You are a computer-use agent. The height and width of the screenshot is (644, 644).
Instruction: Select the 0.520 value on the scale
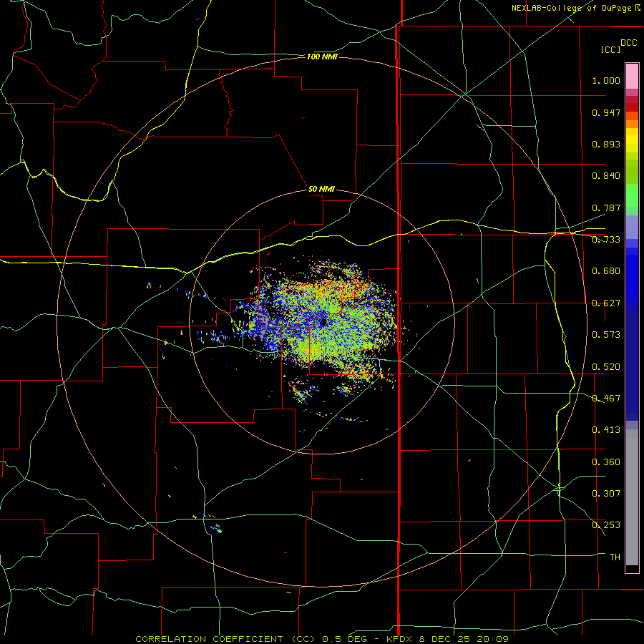[606, 367]
